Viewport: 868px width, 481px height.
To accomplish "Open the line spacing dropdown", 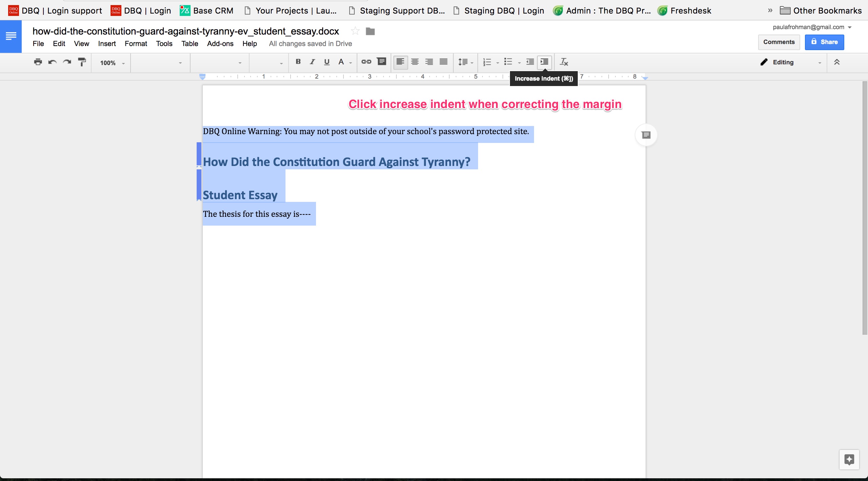I will click(465, 62).
